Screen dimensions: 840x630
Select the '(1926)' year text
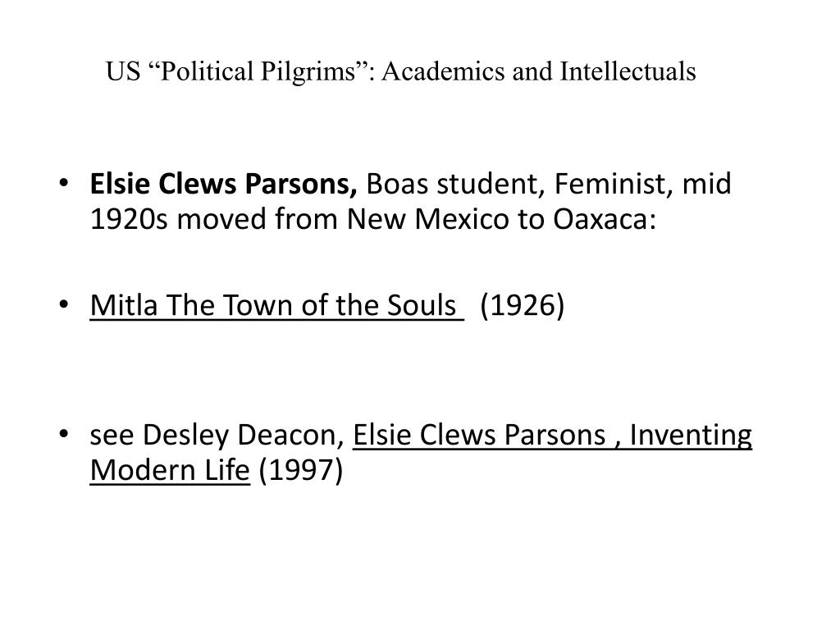523,305
